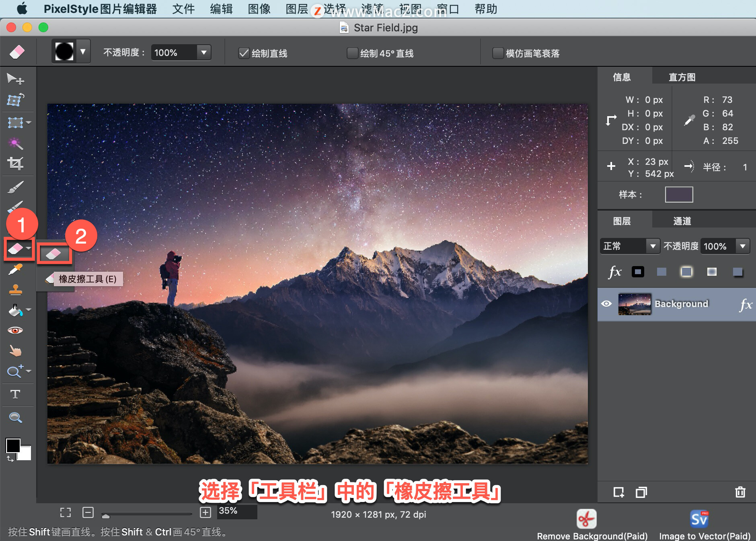The width and height of the screenshot is (756, 541).
Task: Click the Background layer fx button
Action: 746,304
